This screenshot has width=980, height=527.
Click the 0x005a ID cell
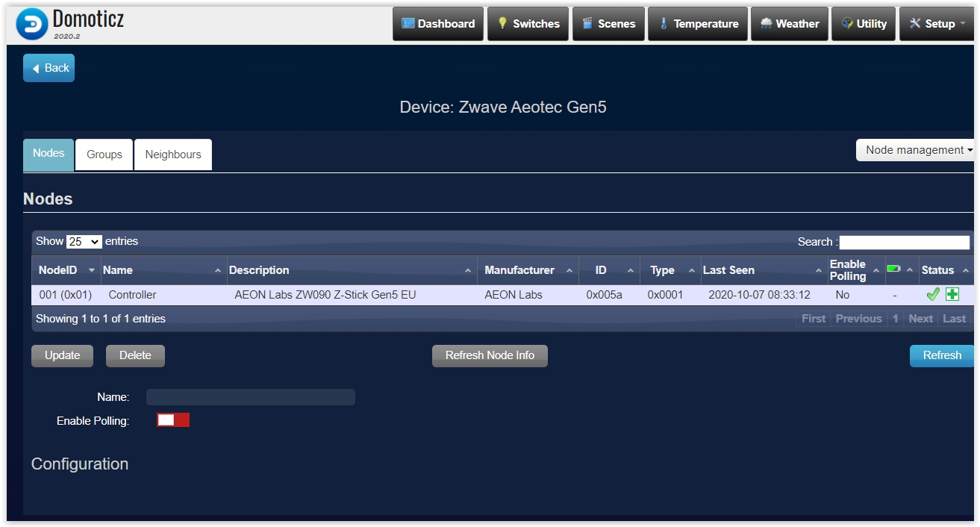(604, 295)
